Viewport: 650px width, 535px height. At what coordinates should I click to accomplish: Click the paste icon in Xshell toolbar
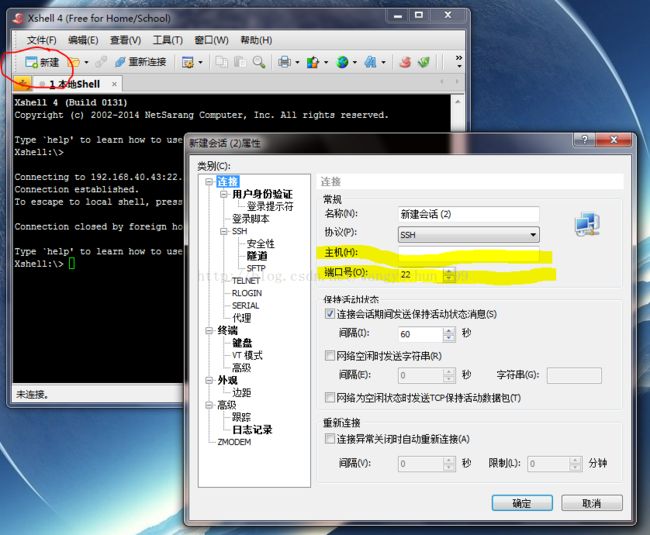(240, 62)
